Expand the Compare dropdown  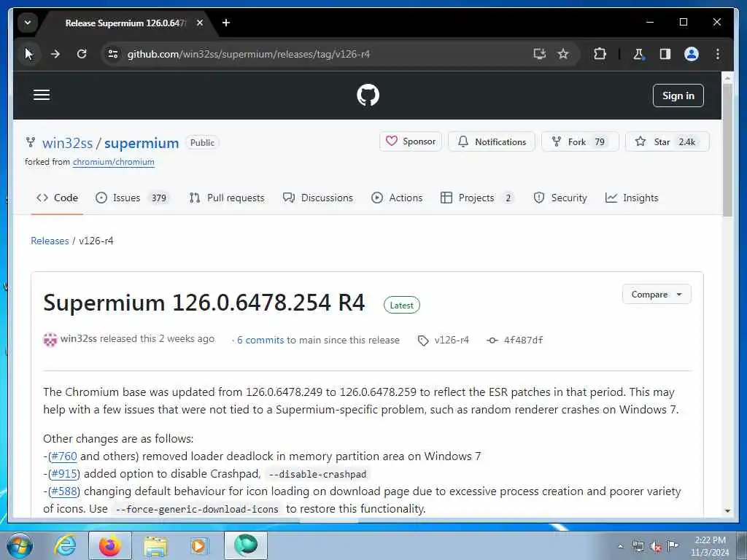[657, 295]
